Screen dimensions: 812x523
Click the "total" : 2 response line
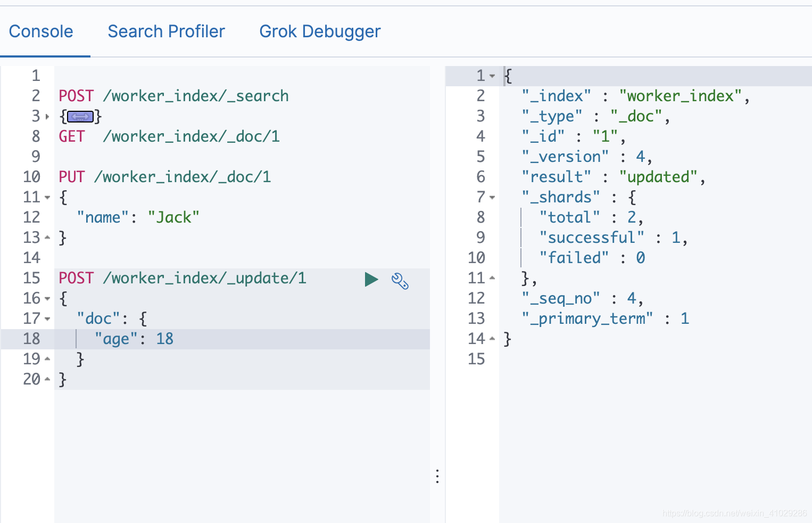click(591, 217)
